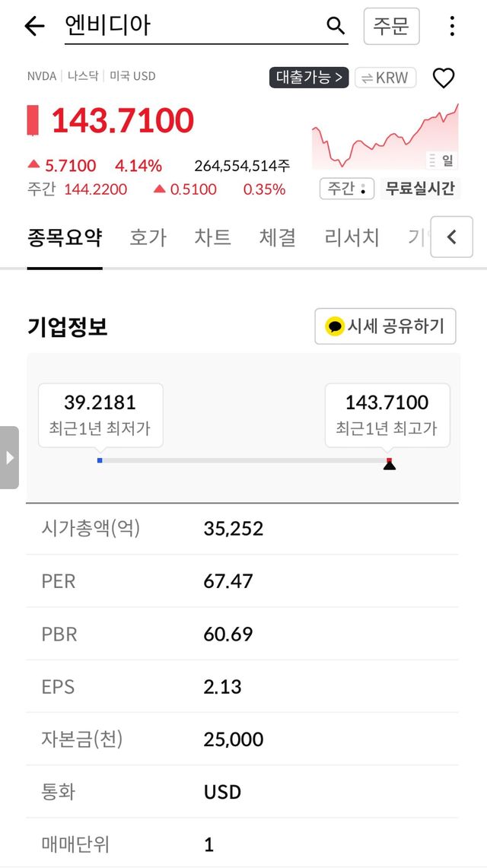Tap the KakaoTalk share icon

click(335, 327)
